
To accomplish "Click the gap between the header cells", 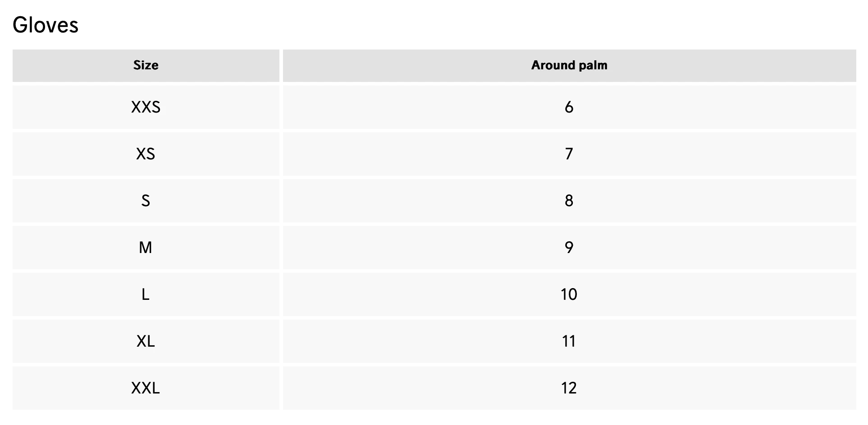I will 281,65.
